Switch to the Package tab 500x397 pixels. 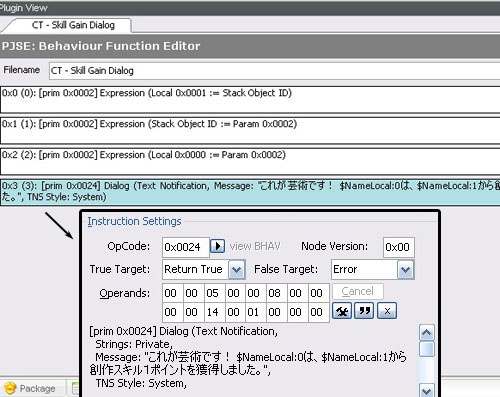click(x=30, y=388)
